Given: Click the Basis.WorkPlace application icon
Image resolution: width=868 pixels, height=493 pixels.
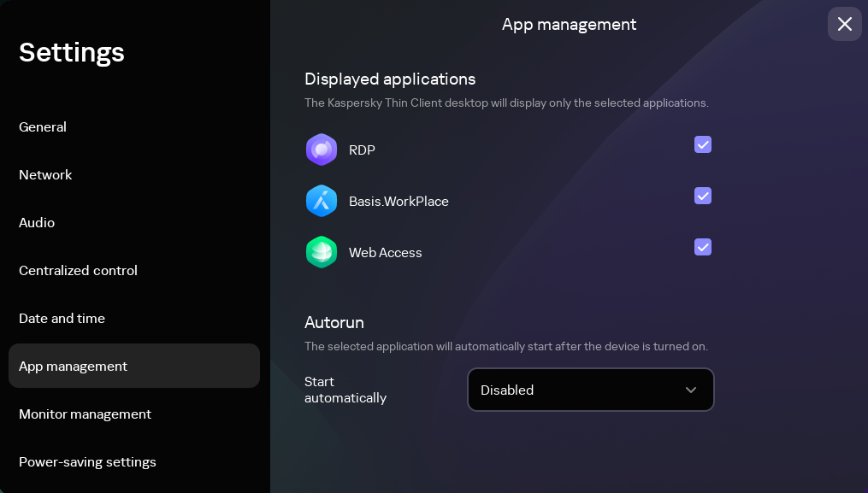Looking at the screenshot, I should [322, 201].
